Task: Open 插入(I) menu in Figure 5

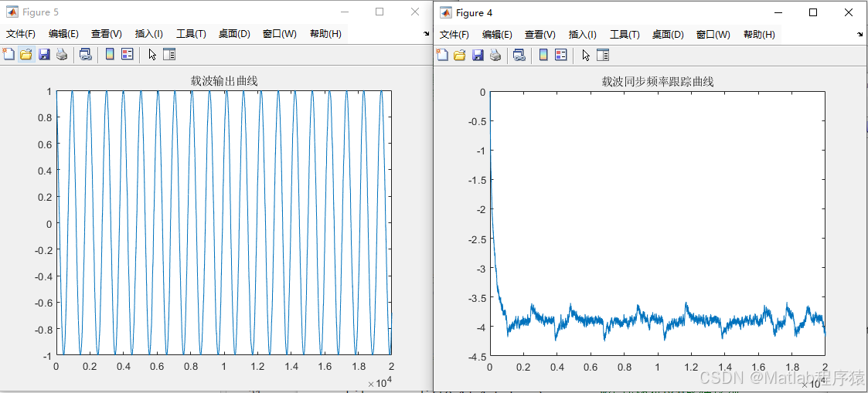Action: tap(149, 34)
